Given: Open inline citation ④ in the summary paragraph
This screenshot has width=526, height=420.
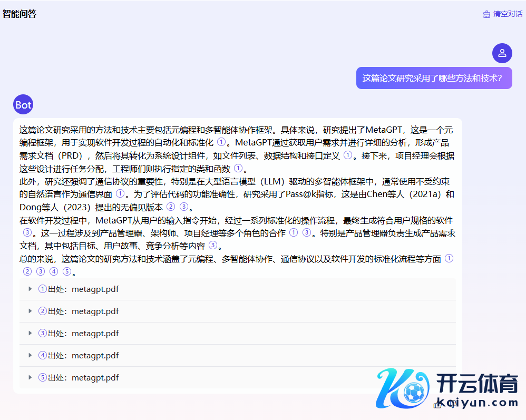Looking at the screenshot, I should click(x=54, y=272).
